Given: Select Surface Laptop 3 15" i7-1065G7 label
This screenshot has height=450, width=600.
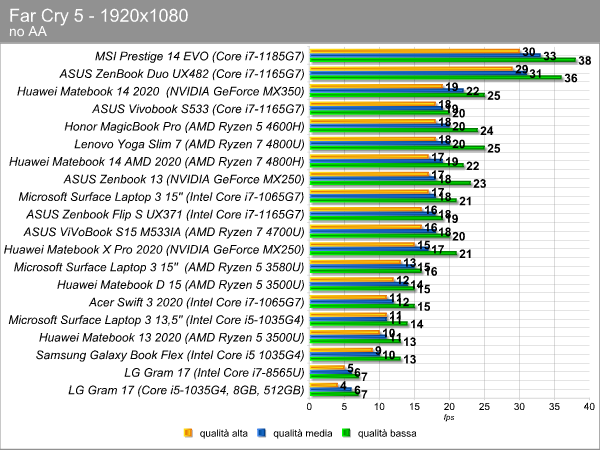Looking at the screenshot, I should pyautogui.click(x=161, y=197).
